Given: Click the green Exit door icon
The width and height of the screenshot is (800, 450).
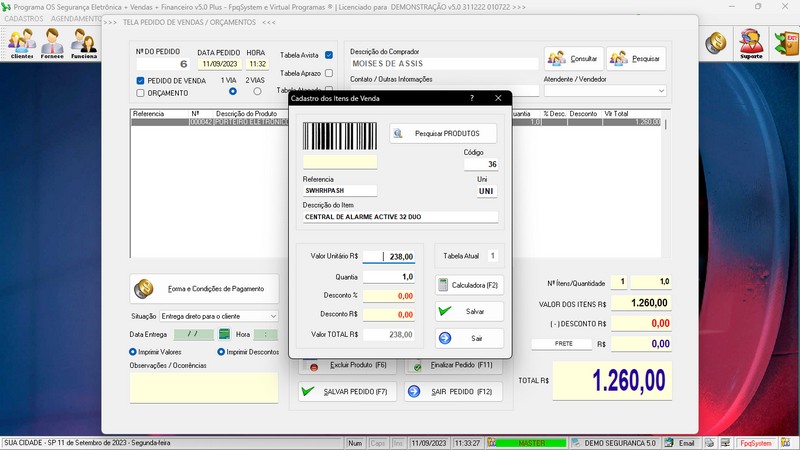Looking at the screenshot, I should click(x=784, y=43).
